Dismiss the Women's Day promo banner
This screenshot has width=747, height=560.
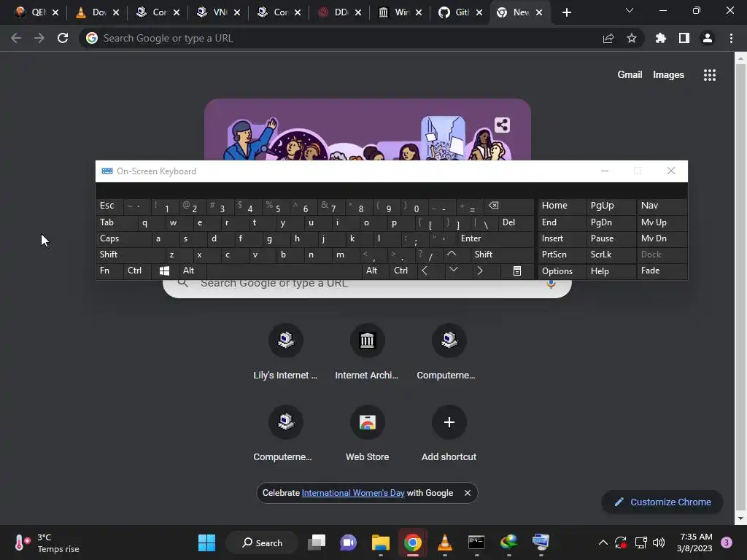[x=468, y=493]
